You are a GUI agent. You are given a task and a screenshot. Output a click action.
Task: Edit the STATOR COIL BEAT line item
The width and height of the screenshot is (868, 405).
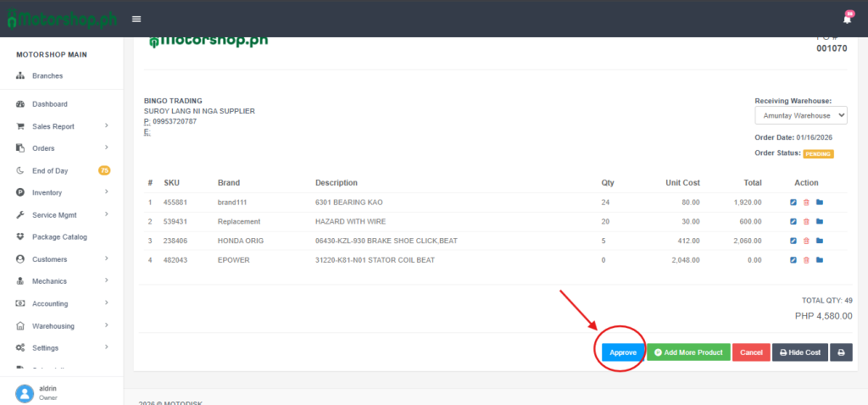793,260
